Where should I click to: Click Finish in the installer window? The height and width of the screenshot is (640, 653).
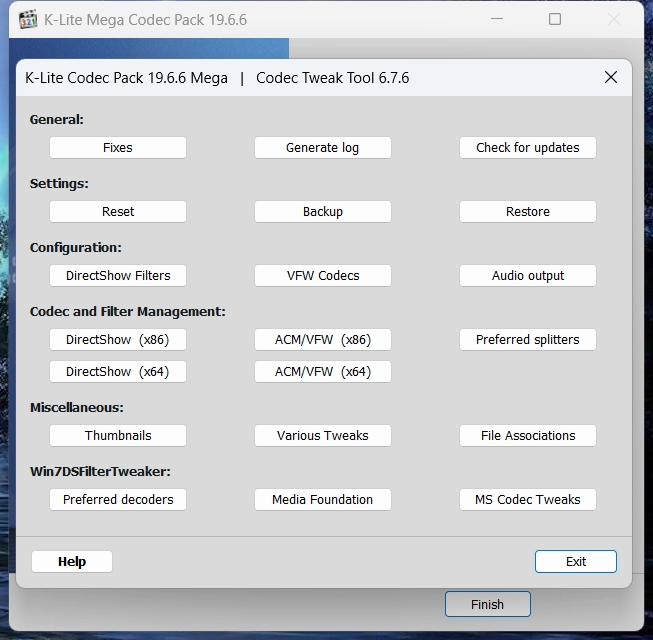488,604
